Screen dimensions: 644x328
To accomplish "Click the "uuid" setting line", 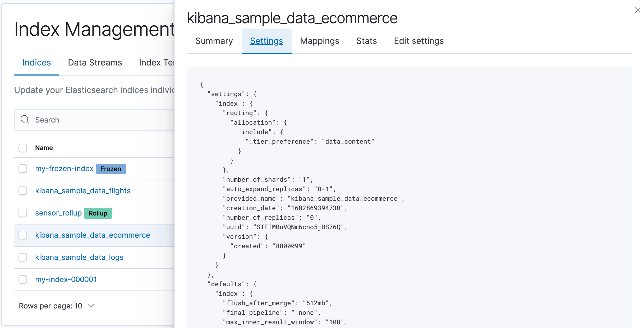I will [x=285, y=227].
